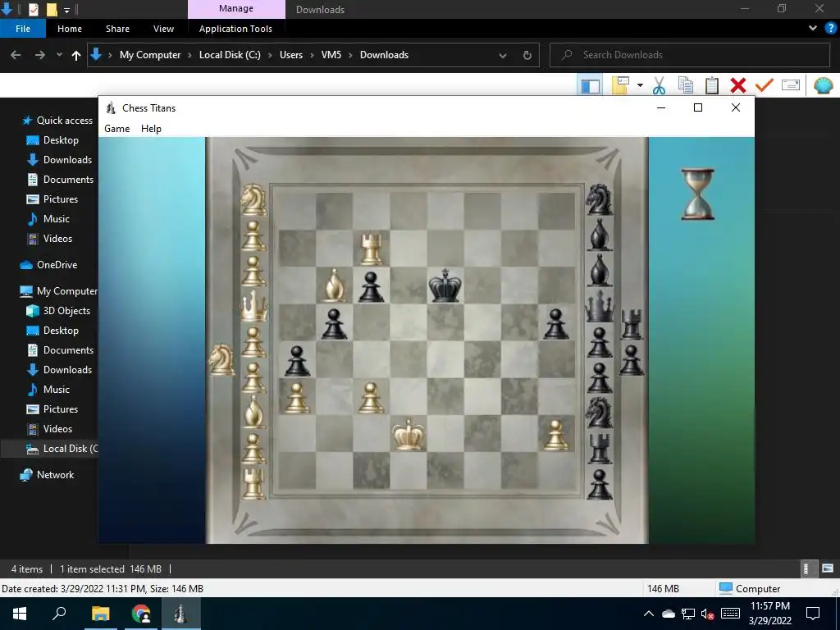Go forward with the right arrow
840x630 pixels.
pyautogui.click(x=40, y=55)
